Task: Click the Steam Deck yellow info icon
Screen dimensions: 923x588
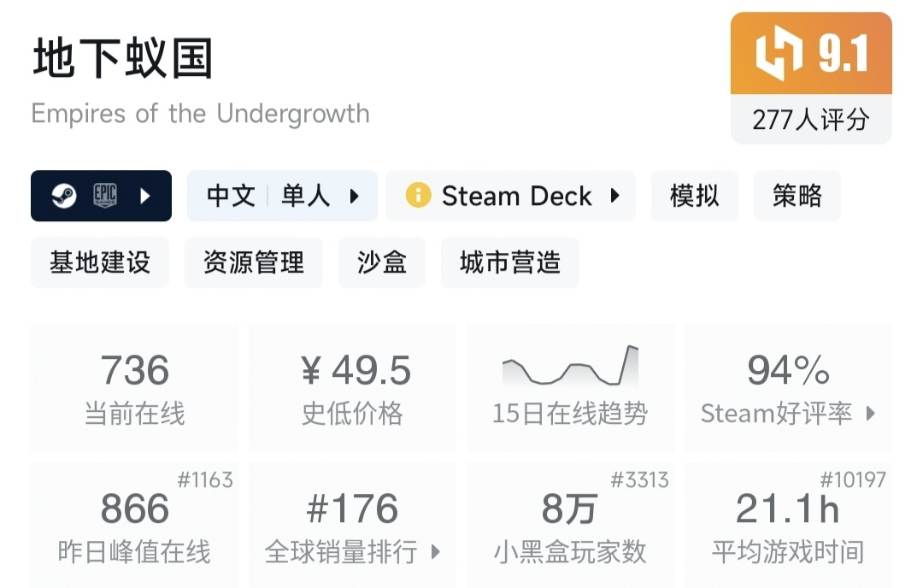Action: coord(418,196)
